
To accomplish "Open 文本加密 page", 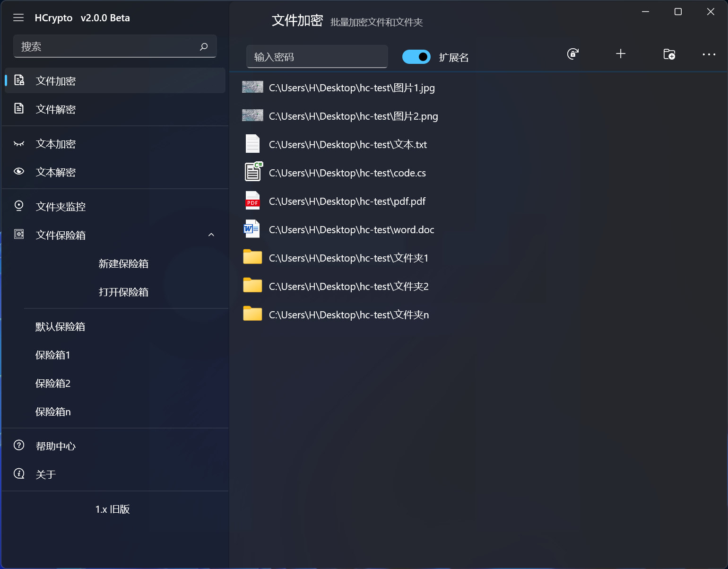I will point(115,144).
